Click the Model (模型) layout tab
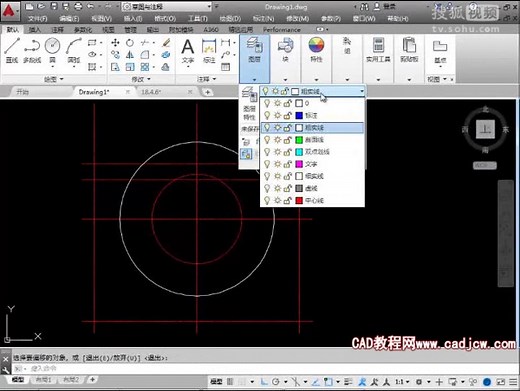 tap(18, 380)
